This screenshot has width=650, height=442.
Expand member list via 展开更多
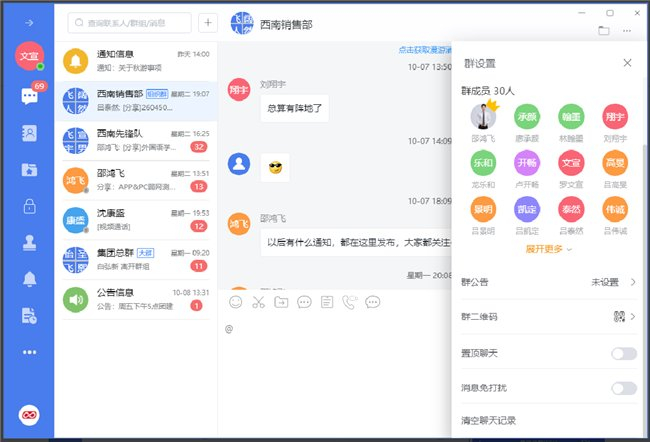548,249
